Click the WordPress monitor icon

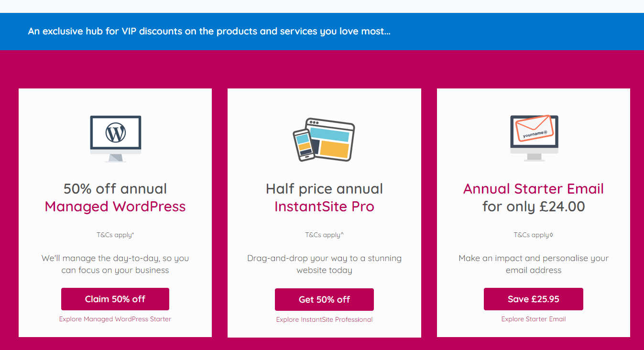coord(115,139)
